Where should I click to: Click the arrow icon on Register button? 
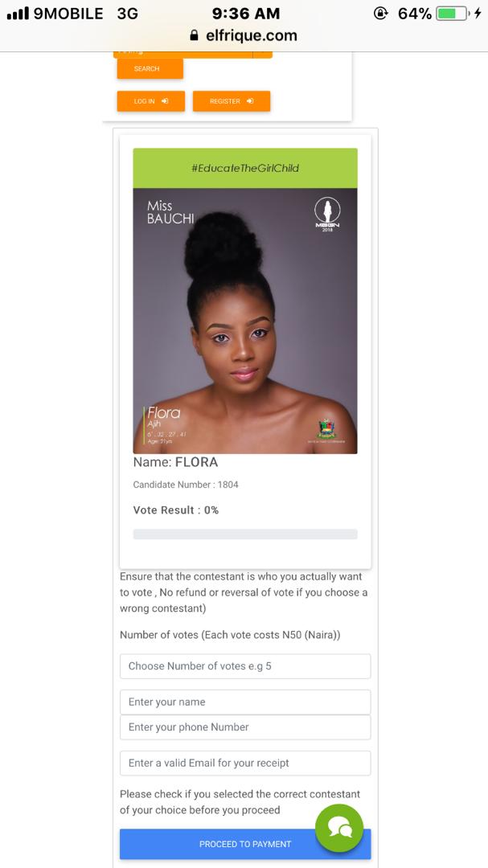click(x=250, y=101)
